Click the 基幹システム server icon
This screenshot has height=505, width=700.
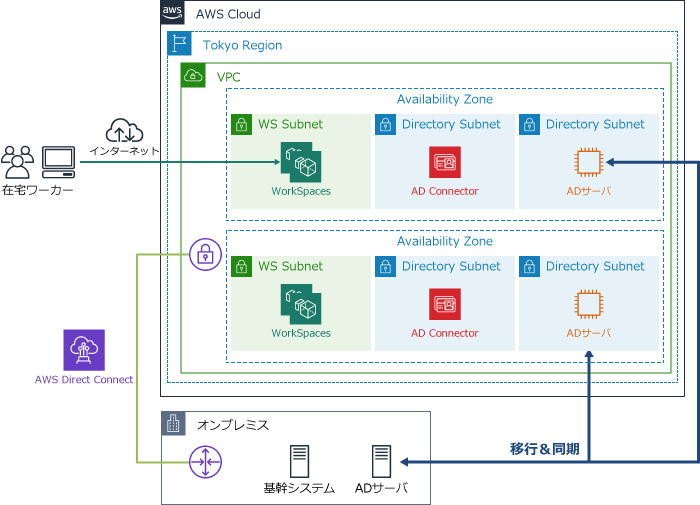click(x=300, y=462)
